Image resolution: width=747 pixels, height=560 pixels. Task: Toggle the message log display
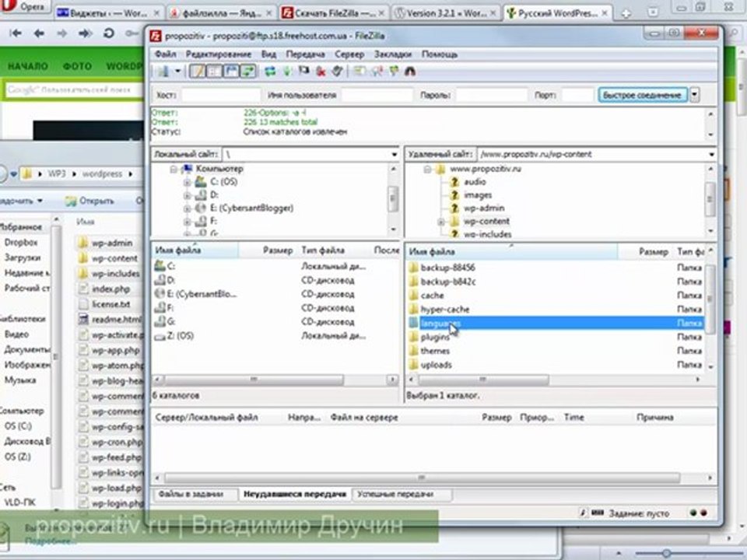coord(197,72)
